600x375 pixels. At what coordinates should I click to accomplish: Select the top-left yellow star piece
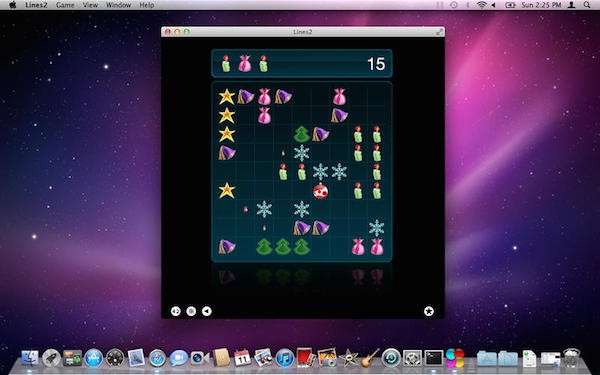(x=227, y=97)
